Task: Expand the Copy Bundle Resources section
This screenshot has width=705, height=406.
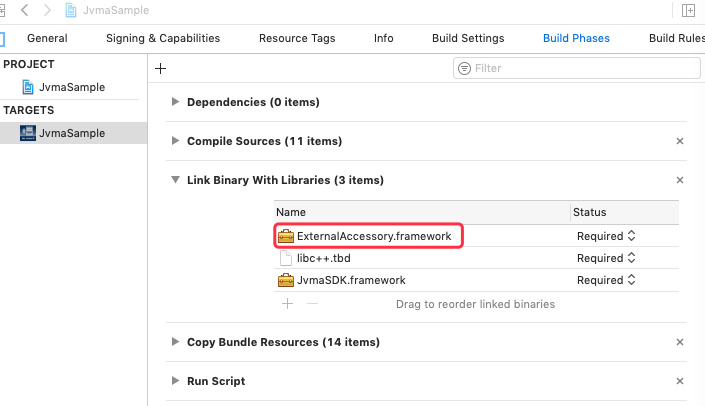Action: tap(176, 342)
